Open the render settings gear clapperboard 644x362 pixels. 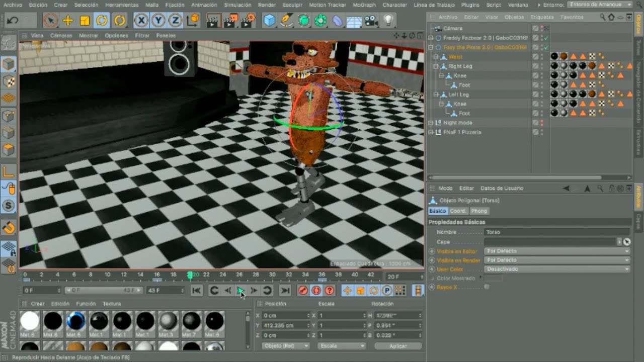248,21
